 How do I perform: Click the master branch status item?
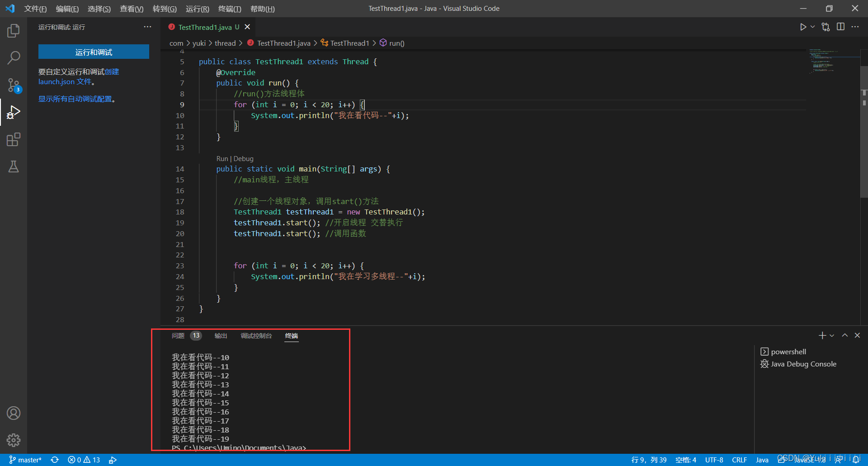click(x=25, y=460)
